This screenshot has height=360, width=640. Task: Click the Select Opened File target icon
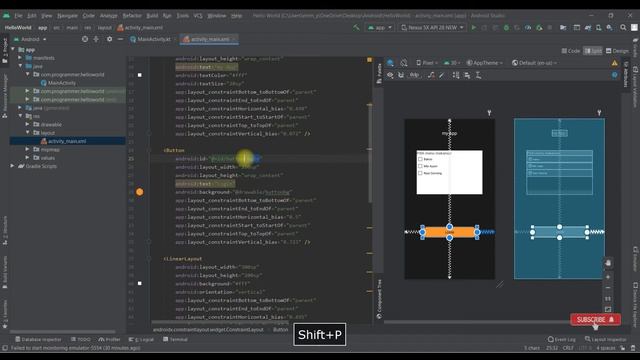coord(85,39)
